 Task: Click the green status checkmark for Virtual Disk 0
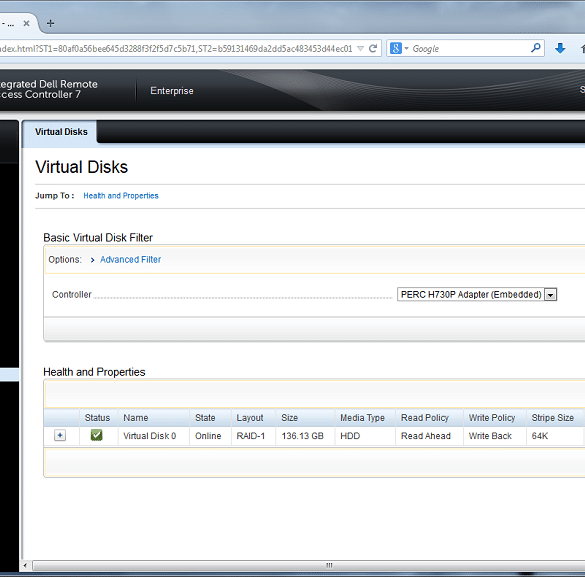[97, 435]
